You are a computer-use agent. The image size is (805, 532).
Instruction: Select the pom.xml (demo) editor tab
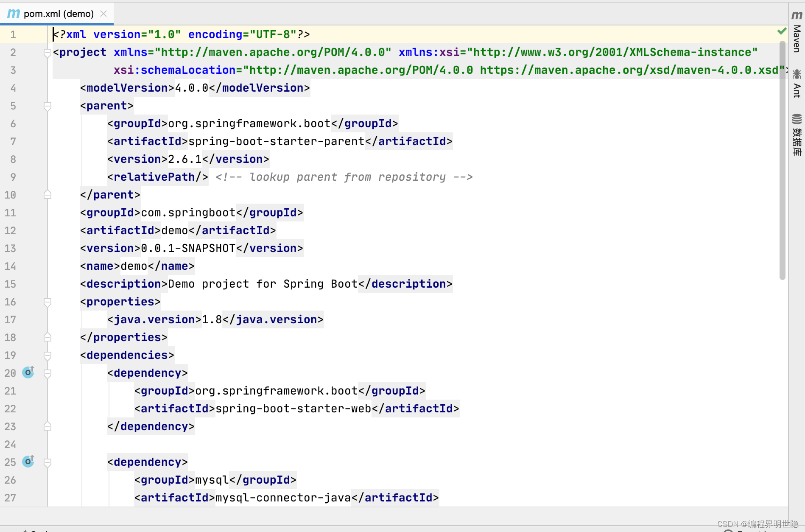57,14
